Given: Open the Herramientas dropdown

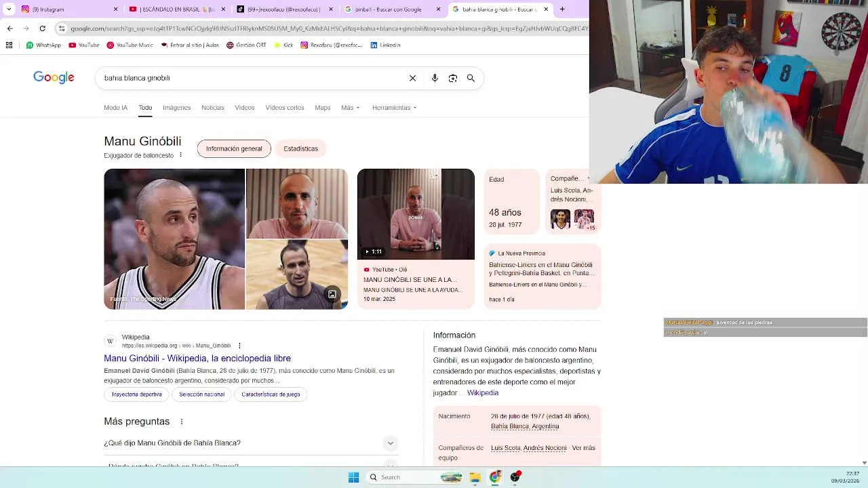Looking at the screenshot, I should [394, 108].
